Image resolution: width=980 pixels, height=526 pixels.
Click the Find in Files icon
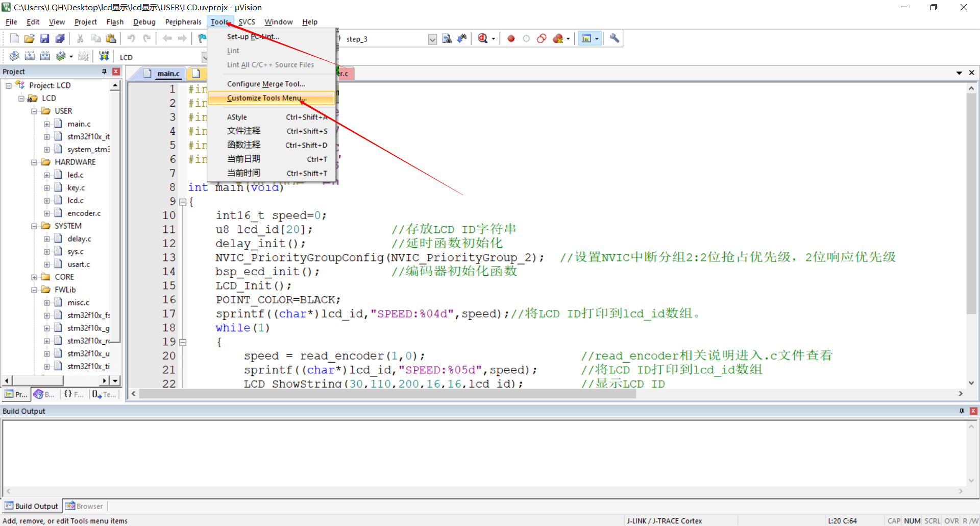tap(447, 39)
